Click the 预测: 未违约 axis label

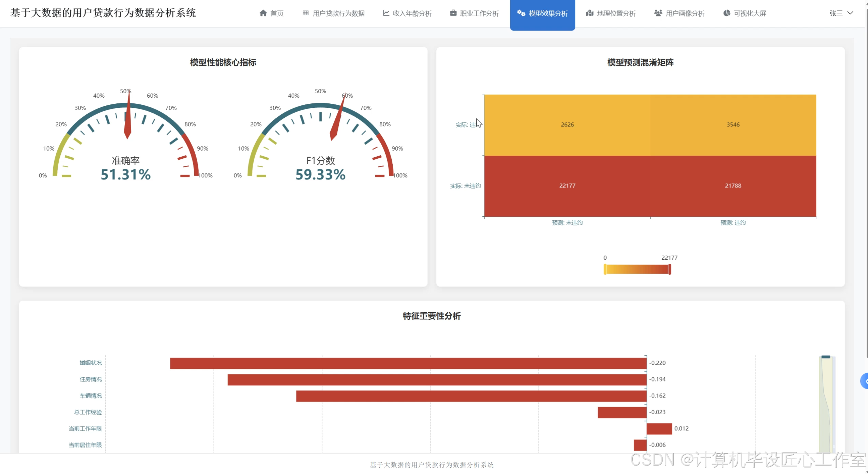coord(567,223)
